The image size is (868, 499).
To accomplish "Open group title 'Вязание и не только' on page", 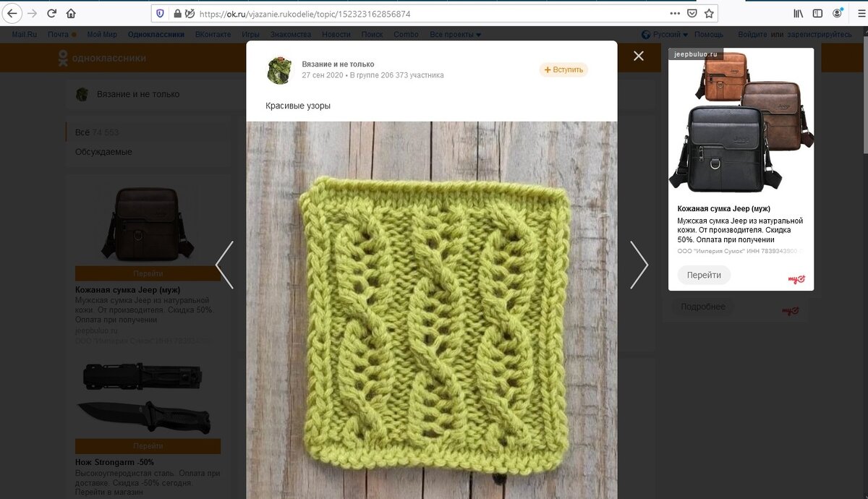I will [137, 94].
